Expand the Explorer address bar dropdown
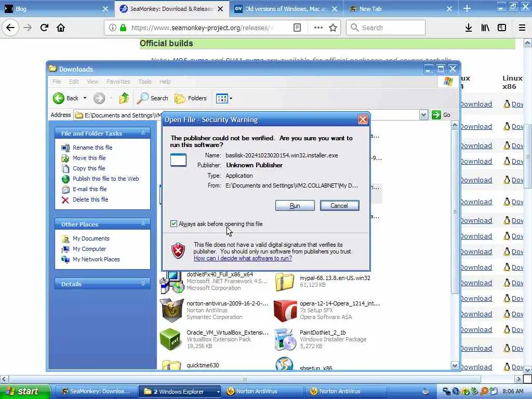 (x=423, y=115)
